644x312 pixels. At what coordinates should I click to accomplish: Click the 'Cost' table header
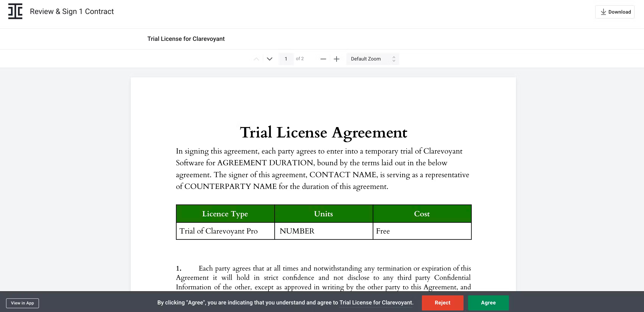tap(422, 214)
